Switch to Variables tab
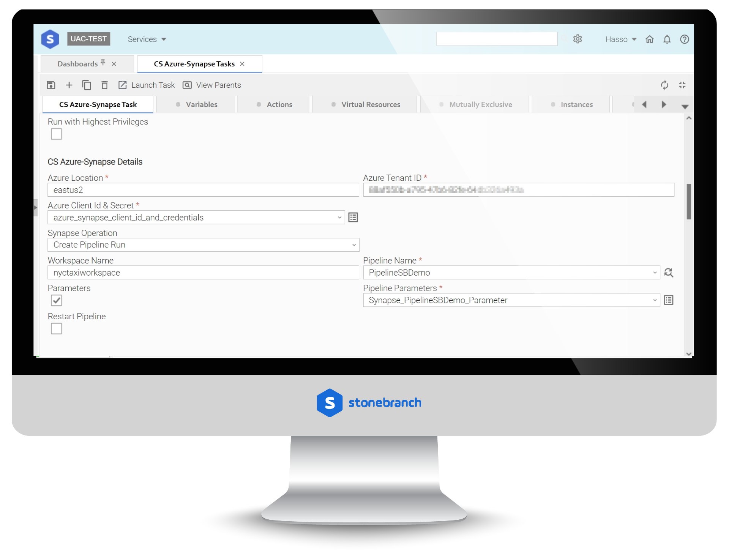The image size is (729, 560). point(196,104)
